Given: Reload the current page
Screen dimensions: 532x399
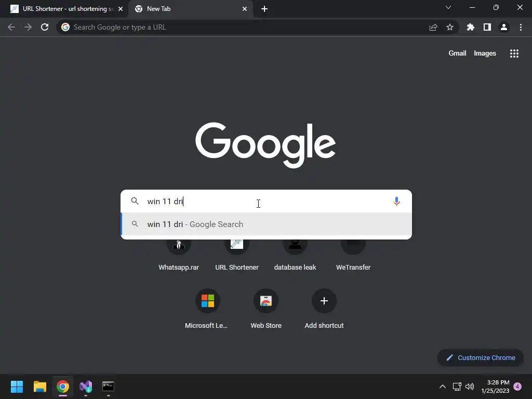Looking at the screenshot, I should point(45,27).
